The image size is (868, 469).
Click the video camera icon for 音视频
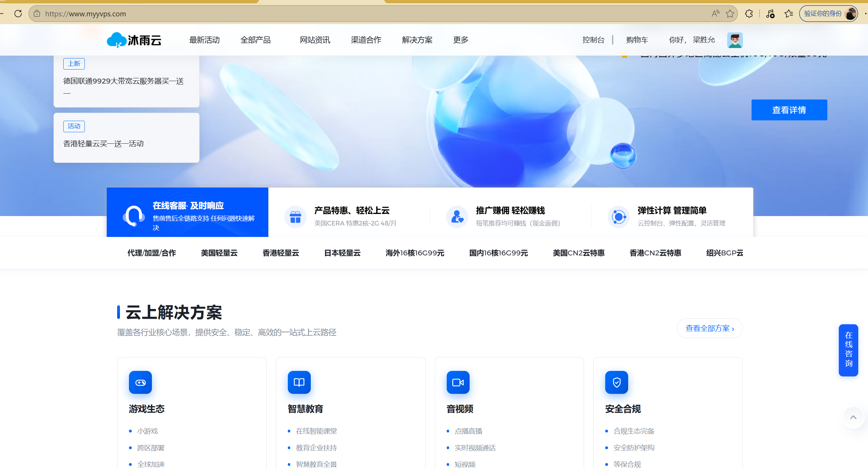point(458,382)
